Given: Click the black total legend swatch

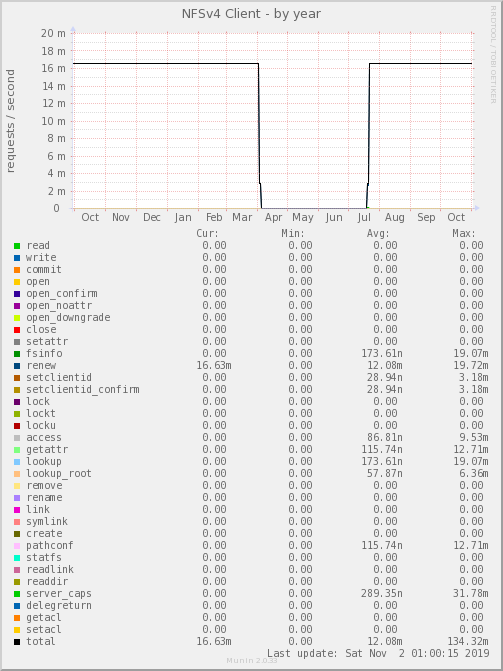Looking at the screenshot, I should point(17,642).
